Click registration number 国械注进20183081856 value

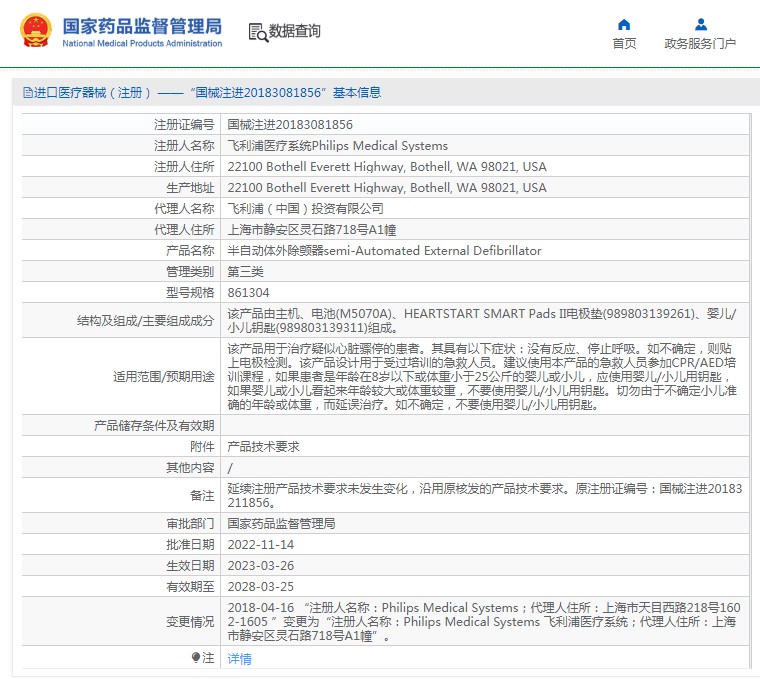coord(290,125)
